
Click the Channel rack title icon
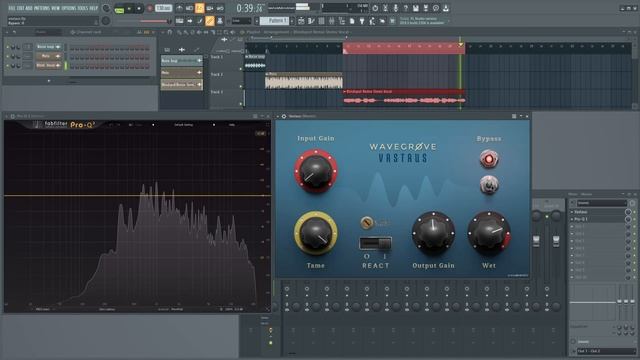point(72,32)
